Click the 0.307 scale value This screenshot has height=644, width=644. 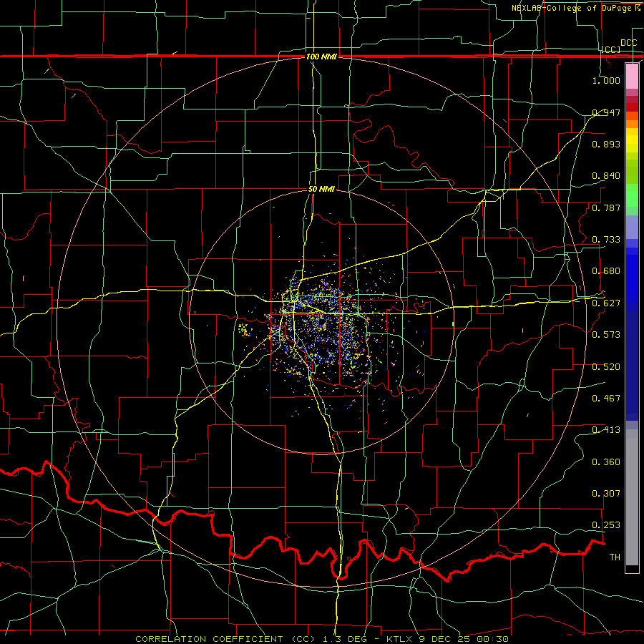click(606, 494)
